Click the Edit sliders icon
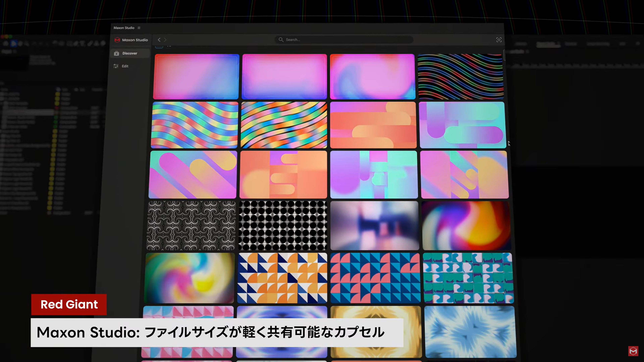This screenshot has width=644, height=362. (x=116, y=66)
